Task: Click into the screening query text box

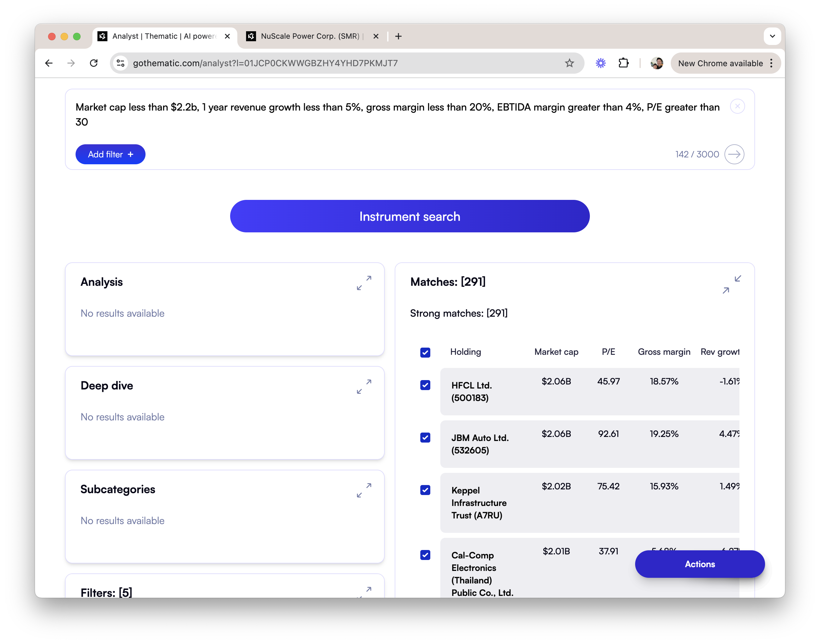Action: pos(398,115)
